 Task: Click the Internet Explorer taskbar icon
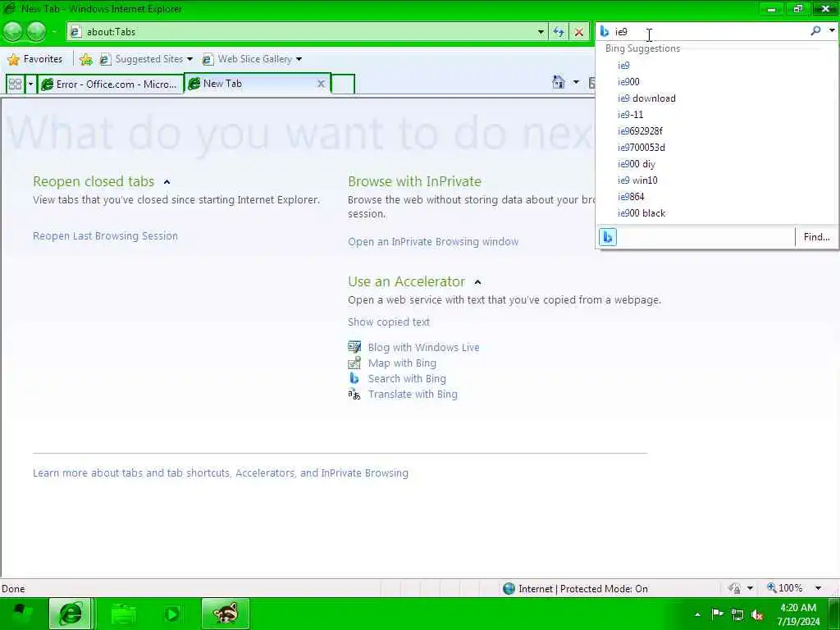[71, 614]
